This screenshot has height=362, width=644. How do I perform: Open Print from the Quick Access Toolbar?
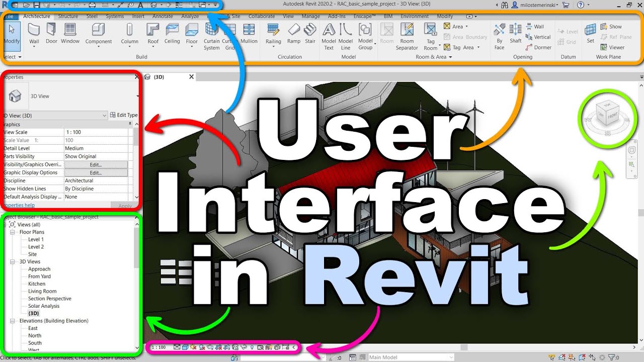(x=92, y=5)
